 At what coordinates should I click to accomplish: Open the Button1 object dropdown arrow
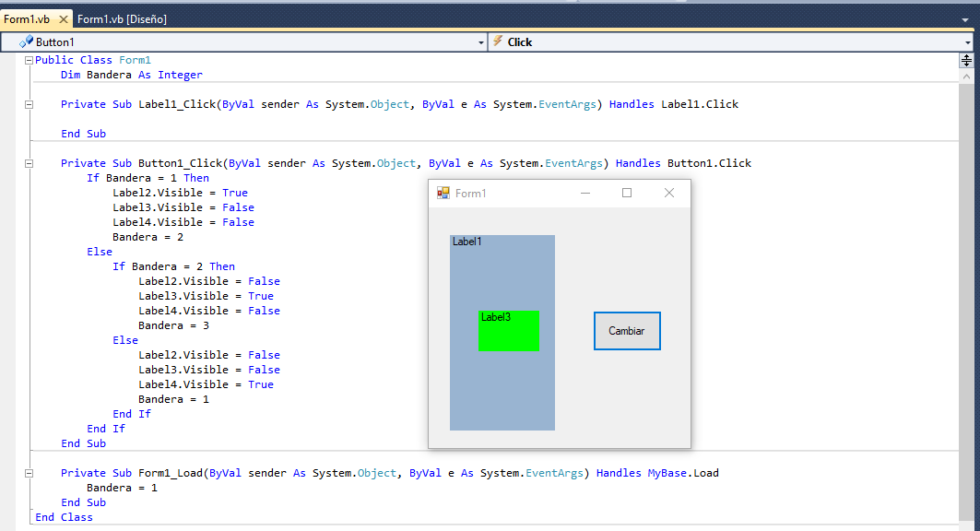(x=480, y=42)
